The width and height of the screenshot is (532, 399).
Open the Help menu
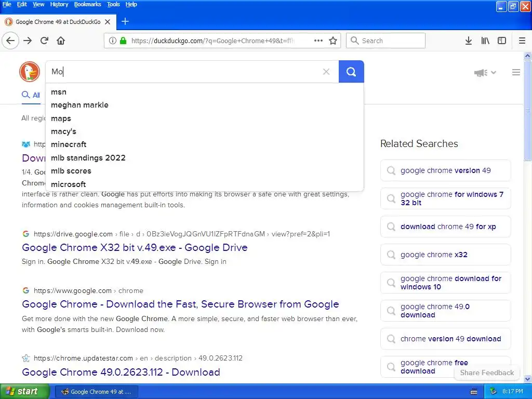point(131,4)
